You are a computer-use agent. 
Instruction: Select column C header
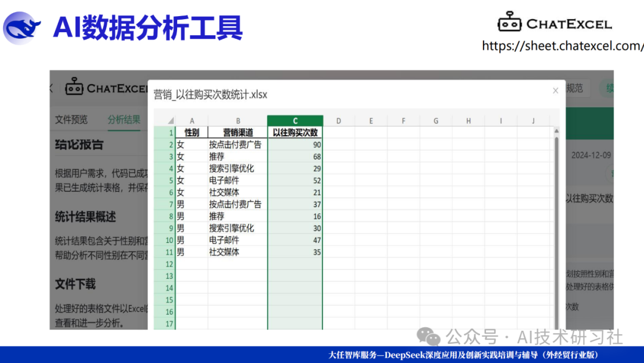point(295,121)
